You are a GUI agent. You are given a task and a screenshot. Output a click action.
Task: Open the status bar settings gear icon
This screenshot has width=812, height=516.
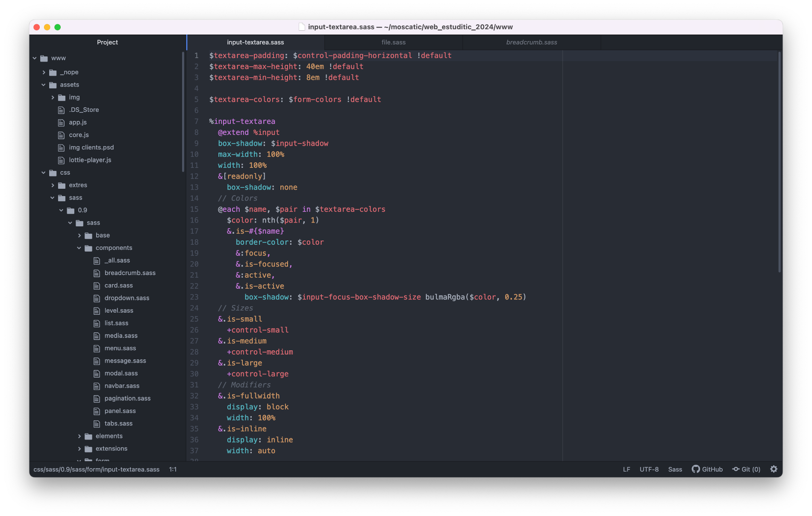pyautogui.click(x=774, y=469)
